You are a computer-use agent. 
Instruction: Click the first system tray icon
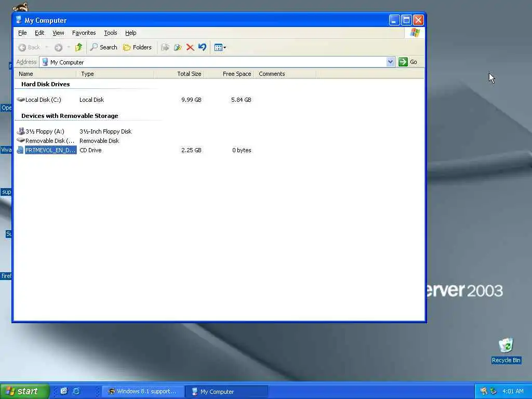click(x=484, y=391)
